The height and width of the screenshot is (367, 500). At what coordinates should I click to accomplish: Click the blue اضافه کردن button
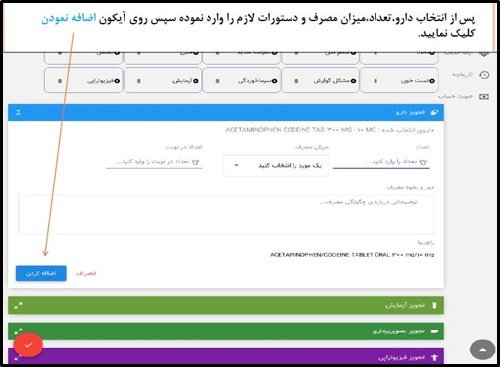point(41,273)
